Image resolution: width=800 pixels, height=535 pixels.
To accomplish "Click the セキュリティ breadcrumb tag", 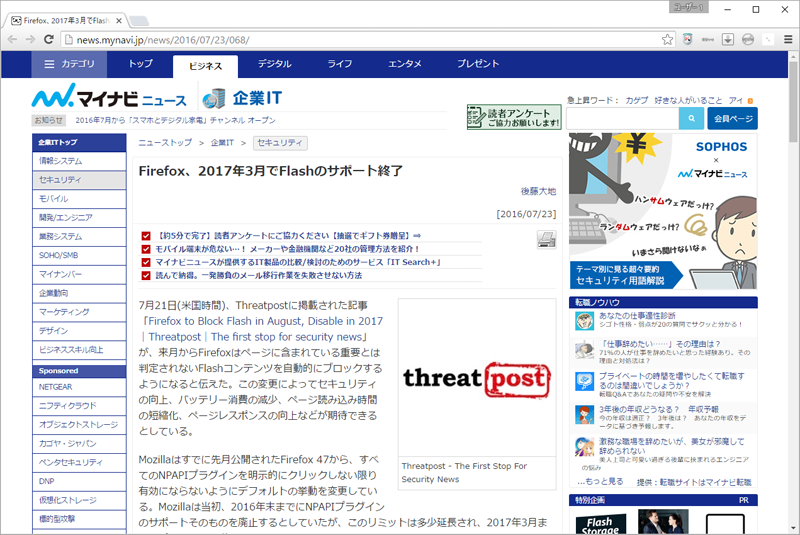I will (280, 143).
